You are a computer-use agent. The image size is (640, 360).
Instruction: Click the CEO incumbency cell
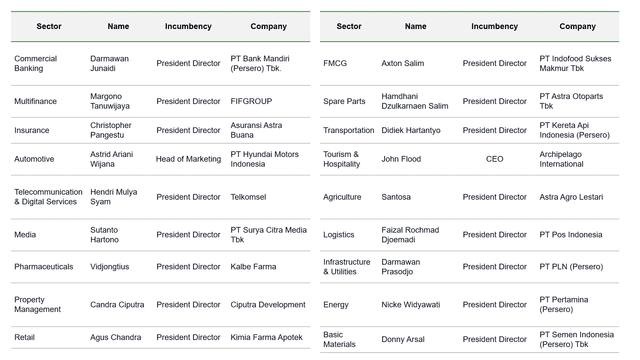494,159
